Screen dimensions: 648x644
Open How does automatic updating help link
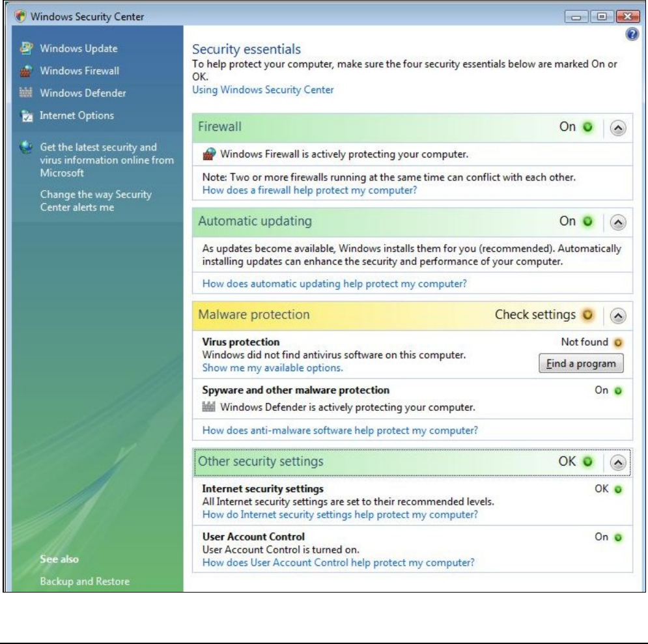click(334, 283)
